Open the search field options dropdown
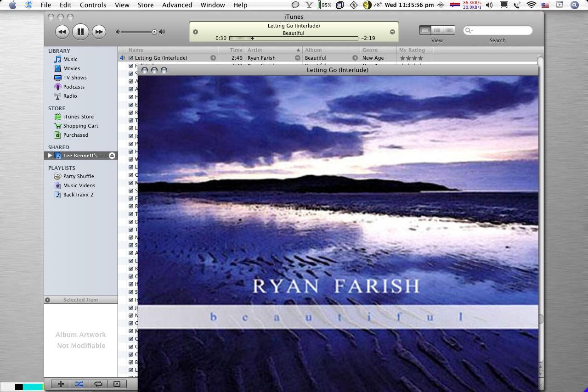 coord(469,31)
